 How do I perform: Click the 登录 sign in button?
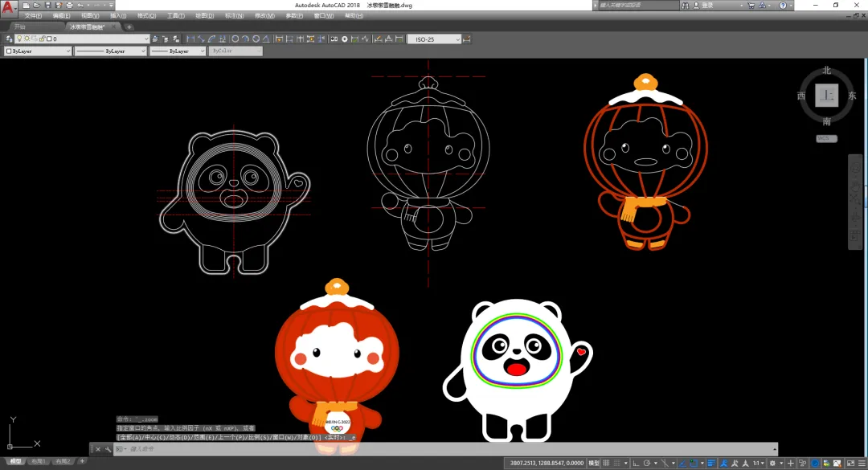707,5
